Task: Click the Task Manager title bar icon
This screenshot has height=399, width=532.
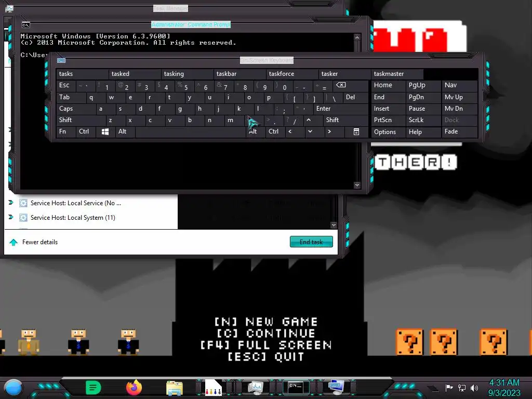Action: coord(9,8)
